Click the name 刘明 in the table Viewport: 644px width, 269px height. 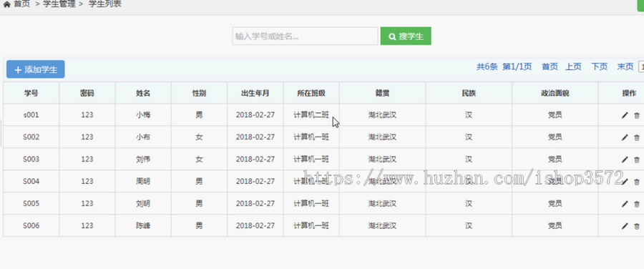tap(143, 204)
